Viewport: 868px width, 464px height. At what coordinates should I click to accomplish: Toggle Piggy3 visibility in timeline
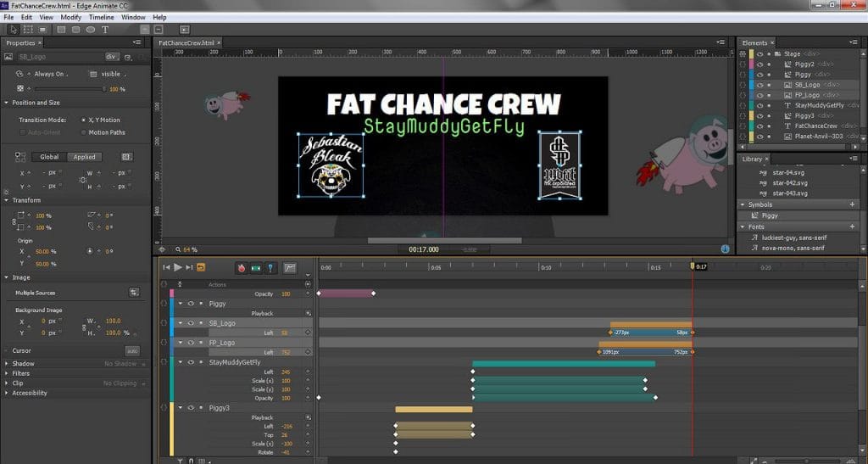tap(191, 408)
